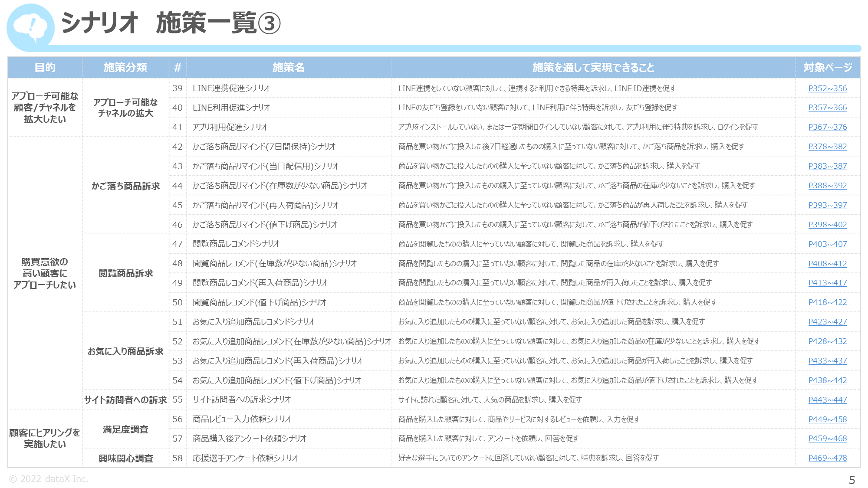Go to linked pages P413~417
The image size is (868, 488).
[x=827, y=283]
